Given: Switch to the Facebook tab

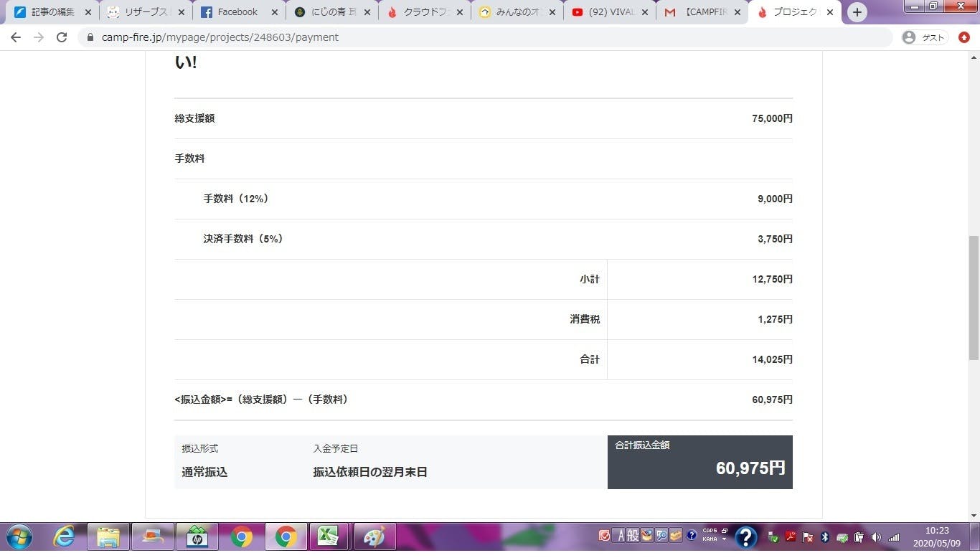Looking at the screenshot, I should (237, 12).
